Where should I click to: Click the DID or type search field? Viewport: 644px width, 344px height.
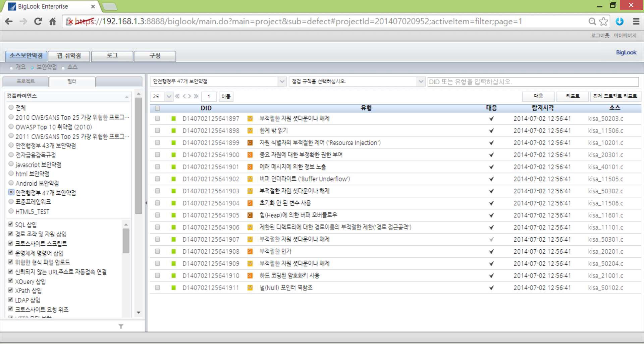point(533,82)
